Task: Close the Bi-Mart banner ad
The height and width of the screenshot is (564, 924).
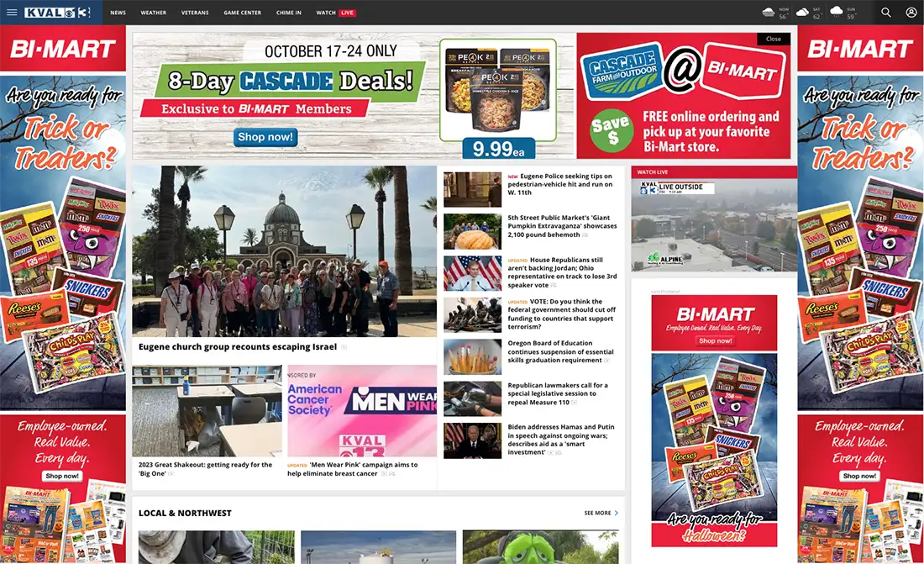Action: [773, 39]
